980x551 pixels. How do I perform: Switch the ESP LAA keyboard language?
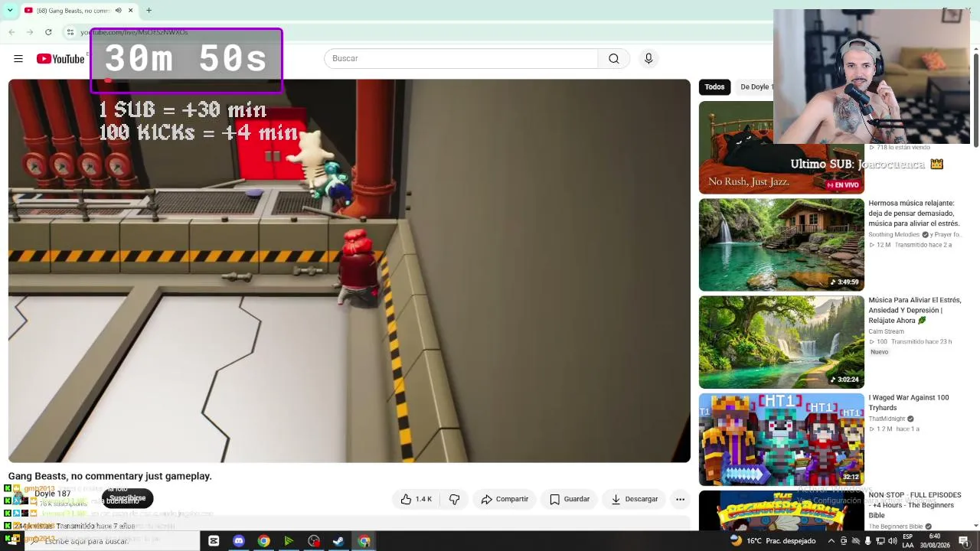[908, 541]
